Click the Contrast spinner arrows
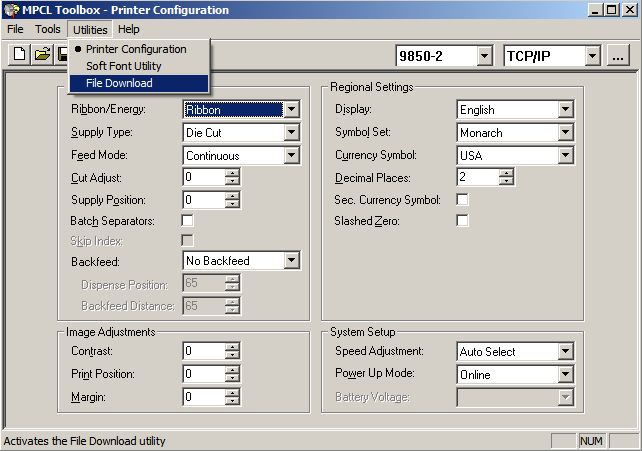 [232, 351]
